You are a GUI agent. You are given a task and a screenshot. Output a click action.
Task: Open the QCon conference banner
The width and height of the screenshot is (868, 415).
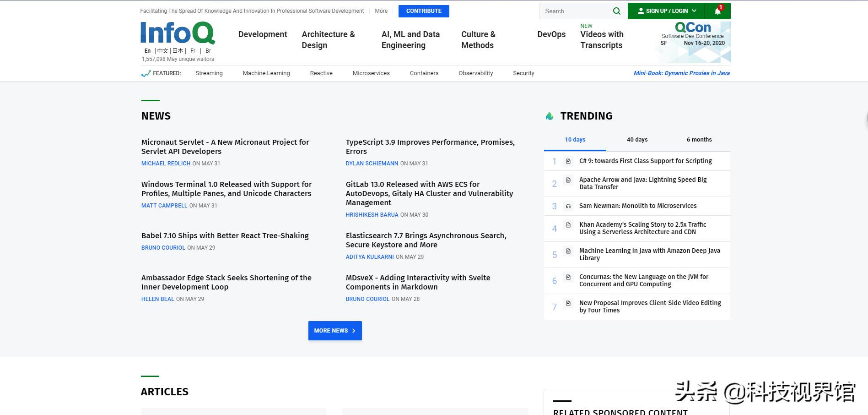(693, 41)
